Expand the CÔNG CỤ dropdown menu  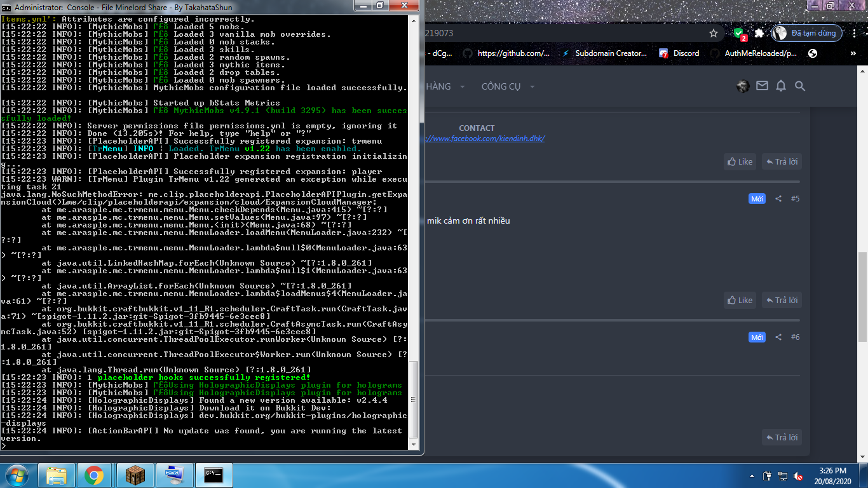coord(508,86)
